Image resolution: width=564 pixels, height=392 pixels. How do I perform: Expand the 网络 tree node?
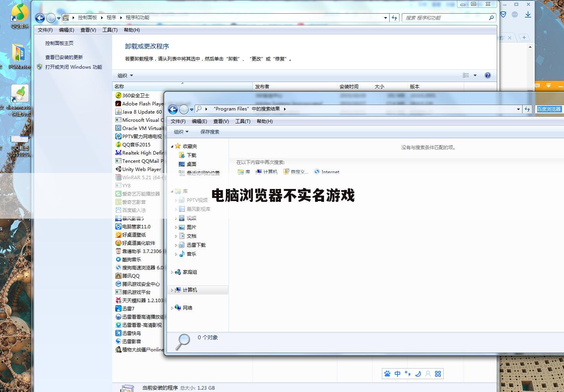[x=172, y=308]
